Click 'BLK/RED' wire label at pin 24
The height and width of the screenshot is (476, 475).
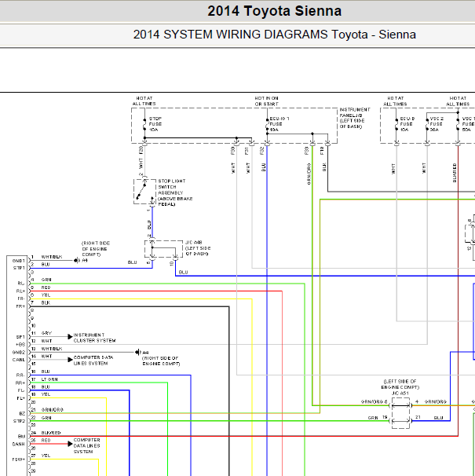[51, 433]
